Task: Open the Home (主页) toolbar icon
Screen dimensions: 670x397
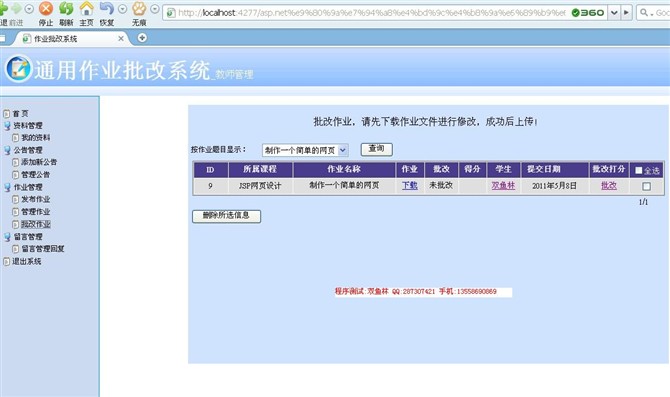Action: coord(86,9)
